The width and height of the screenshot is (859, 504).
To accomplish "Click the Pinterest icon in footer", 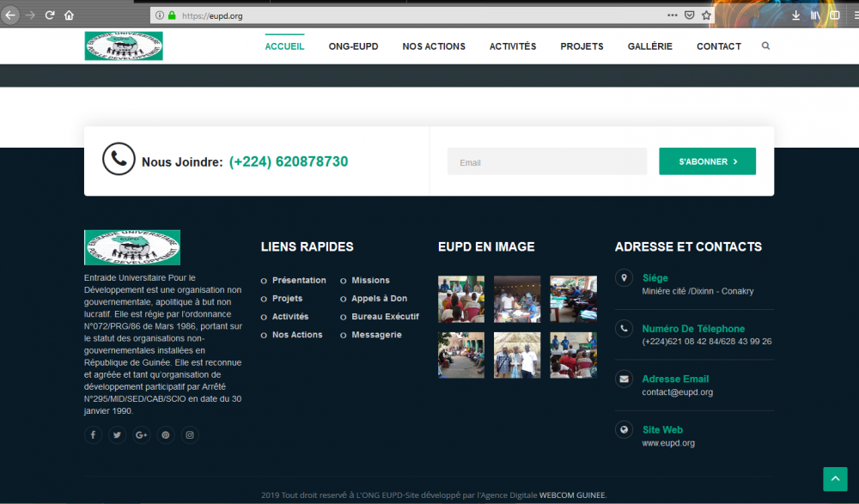I will click(x=166, y=435).
